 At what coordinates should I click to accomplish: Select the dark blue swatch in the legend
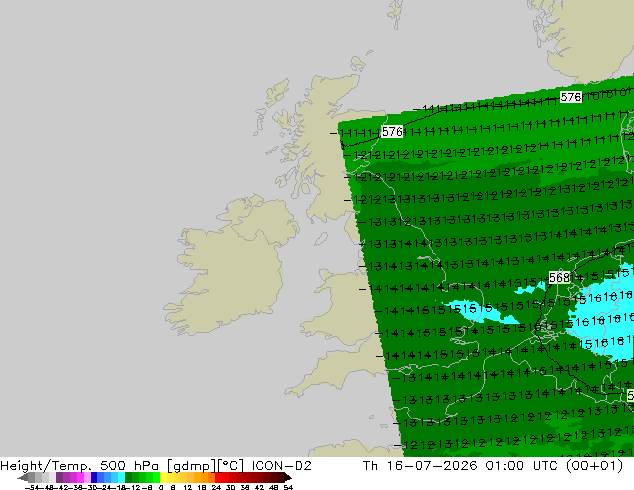click(x=94, y=477)
